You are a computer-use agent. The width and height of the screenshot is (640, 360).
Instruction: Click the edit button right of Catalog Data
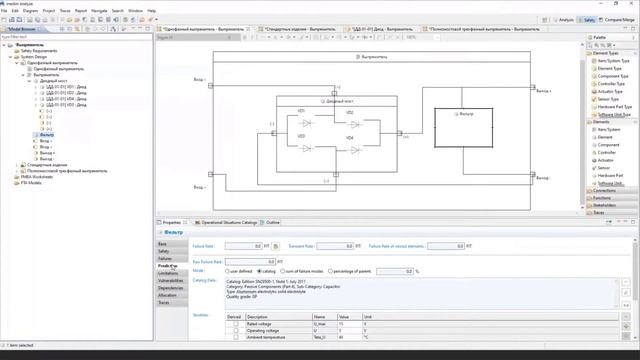626,293
